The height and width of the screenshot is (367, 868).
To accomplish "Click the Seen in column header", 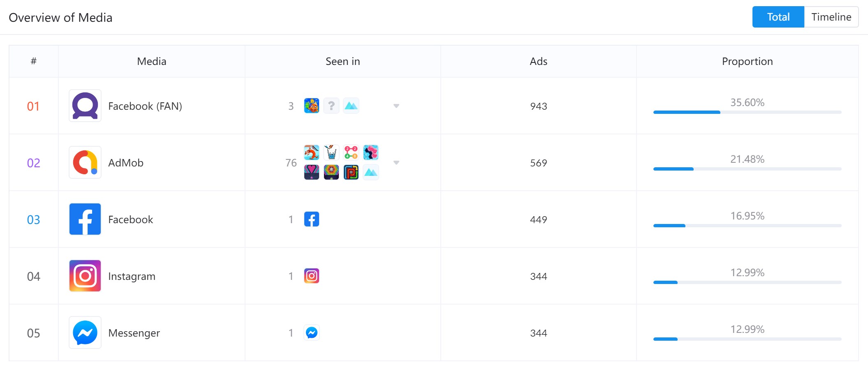I will [343, 62].
